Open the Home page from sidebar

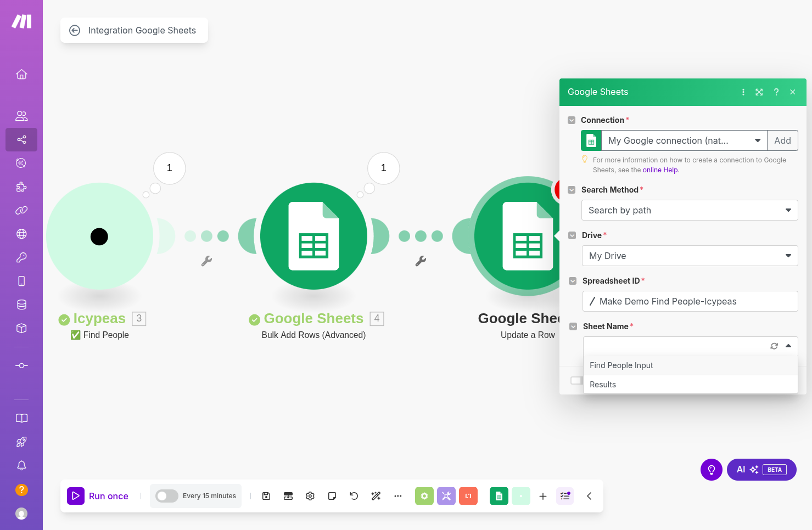point(21,74)
